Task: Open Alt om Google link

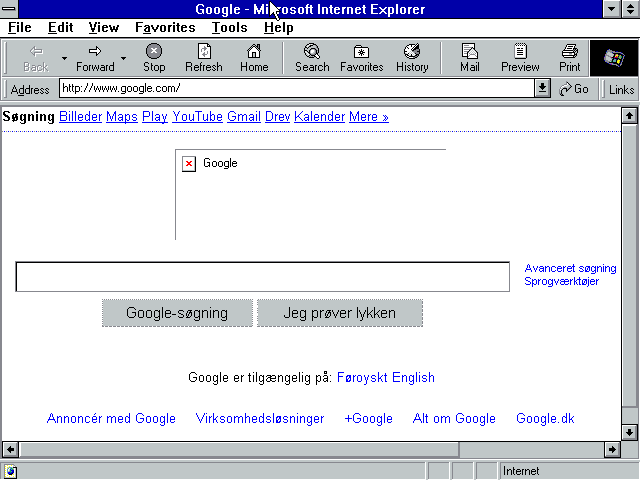Action: [x=454, y=418]
